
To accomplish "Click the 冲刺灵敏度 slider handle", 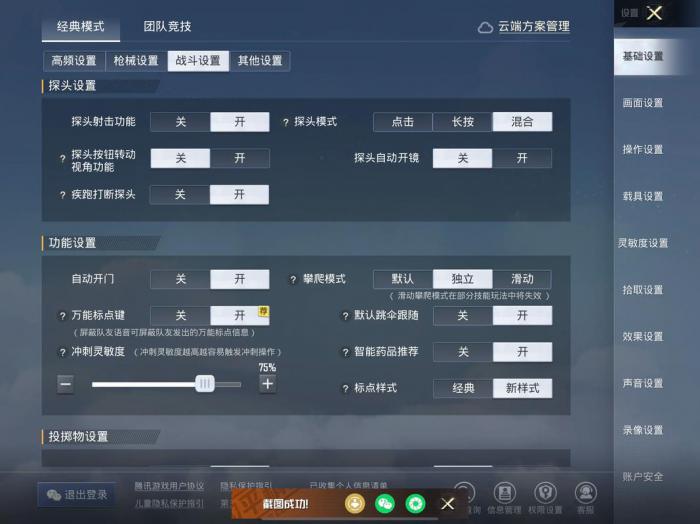I will 205,384.
